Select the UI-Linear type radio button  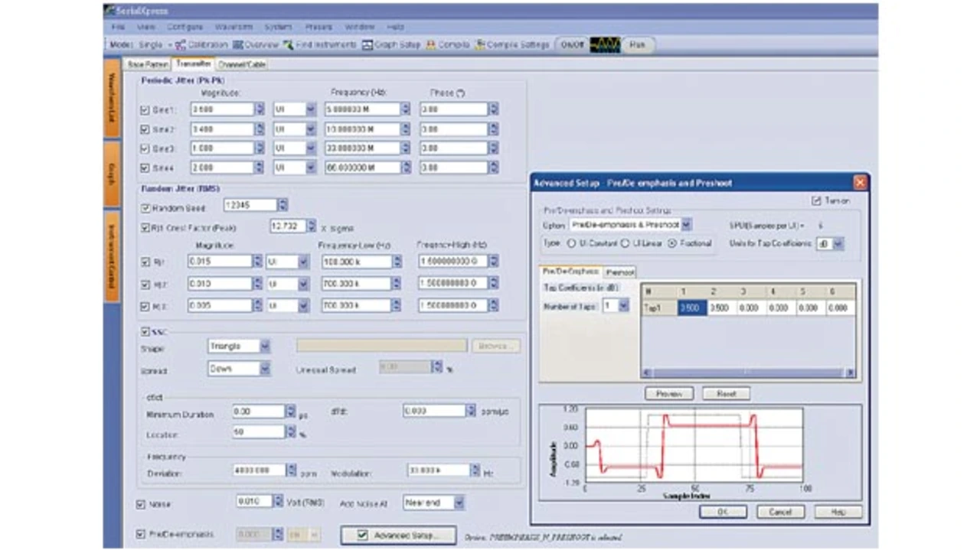pyautogui.click(x=626, y=244)
